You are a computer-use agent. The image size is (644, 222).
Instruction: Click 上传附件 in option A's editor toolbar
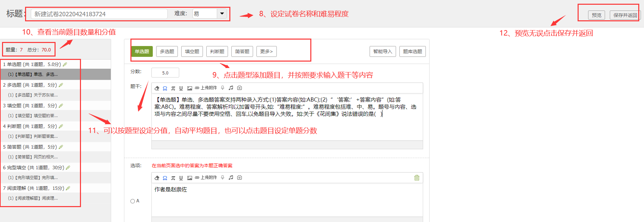tap(206, 178)
